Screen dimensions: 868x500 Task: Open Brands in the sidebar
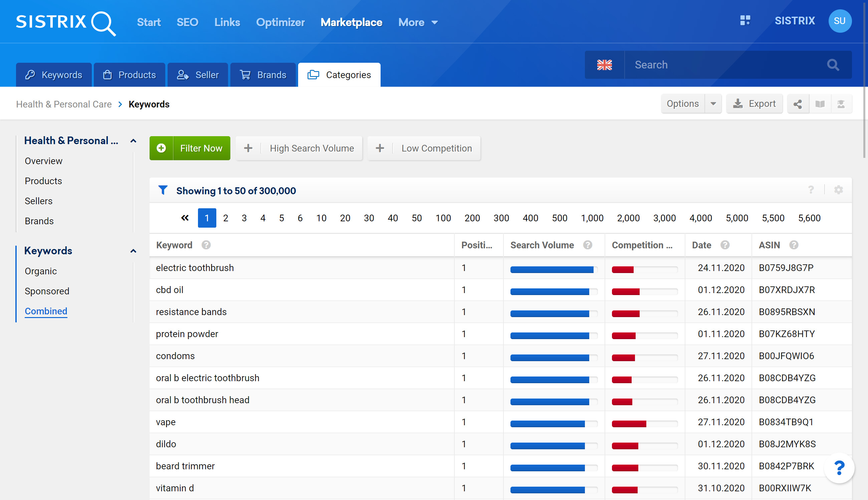(x=39, y=221)
